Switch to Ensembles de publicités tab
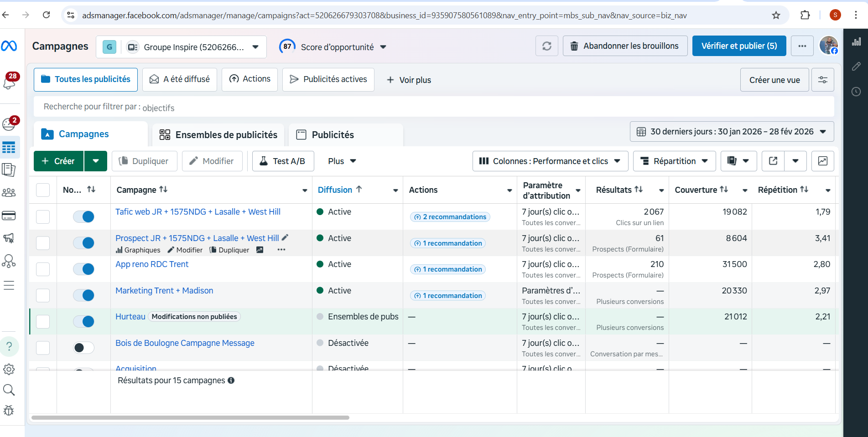 (x=218, y=135)
